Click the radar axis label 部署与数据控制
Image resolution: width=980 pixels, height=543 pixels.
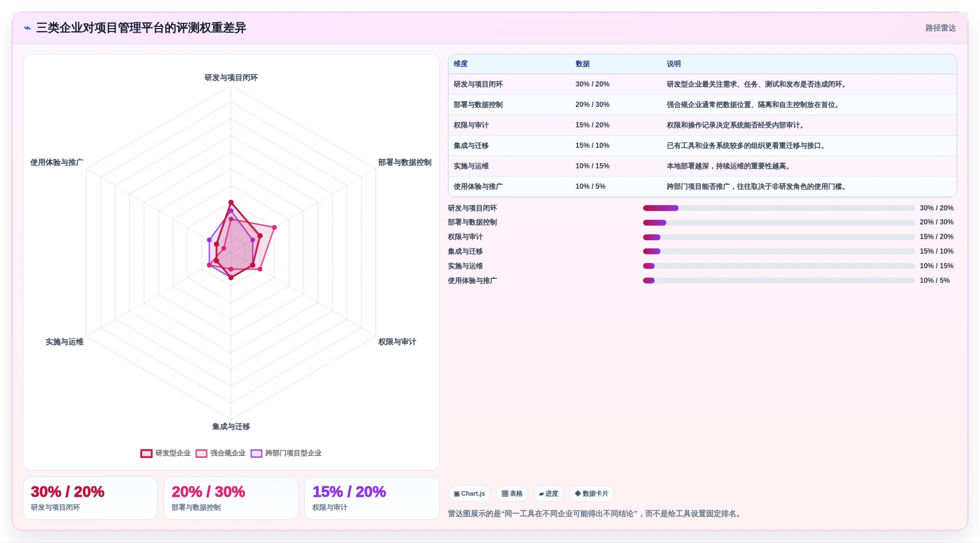pos(405,162)
